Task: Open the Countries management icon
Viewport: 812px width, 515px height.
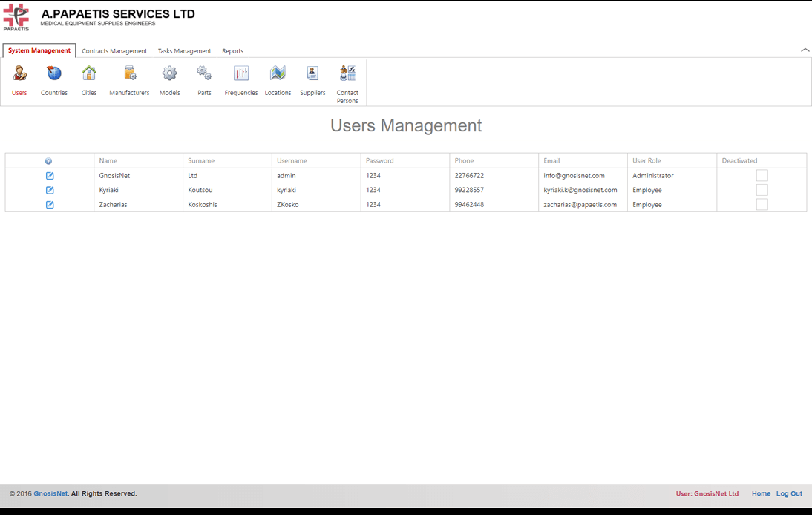Action: click(54, 74)
